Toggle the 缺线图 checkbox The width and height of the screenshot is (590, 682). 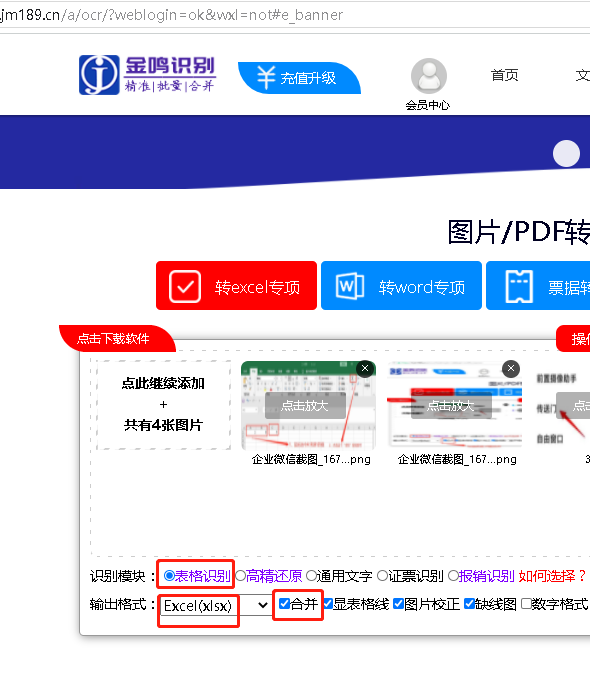469,604
